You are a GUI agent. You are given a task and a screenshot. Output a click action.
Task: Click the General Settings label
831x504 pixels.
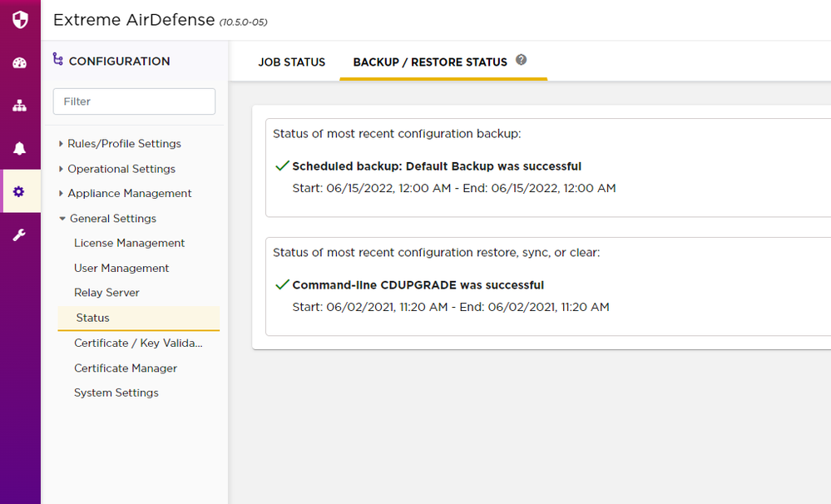point(113,219)
